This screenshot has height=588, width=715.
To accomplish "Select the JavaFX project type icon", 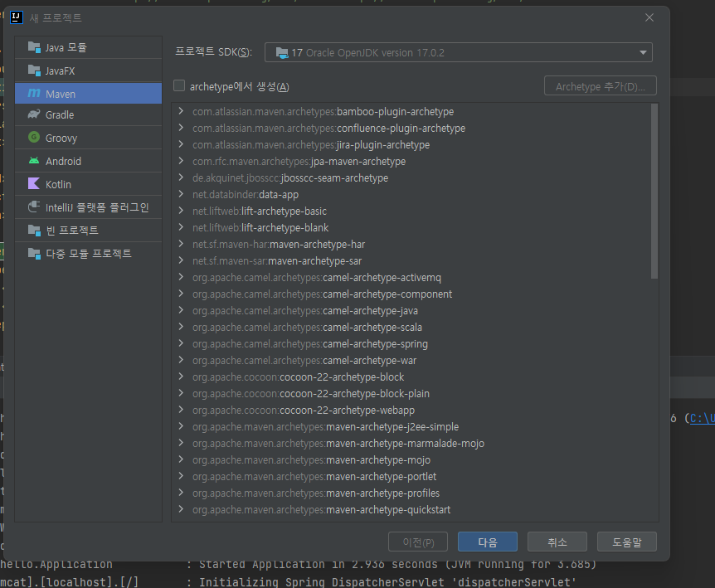I will [x=34, y=70].
